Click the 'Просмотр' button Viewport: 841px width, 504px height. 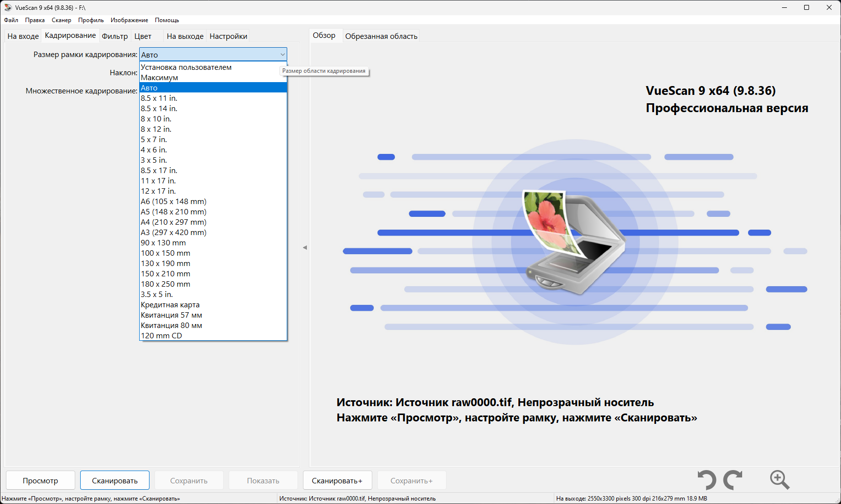pos(40,480)
